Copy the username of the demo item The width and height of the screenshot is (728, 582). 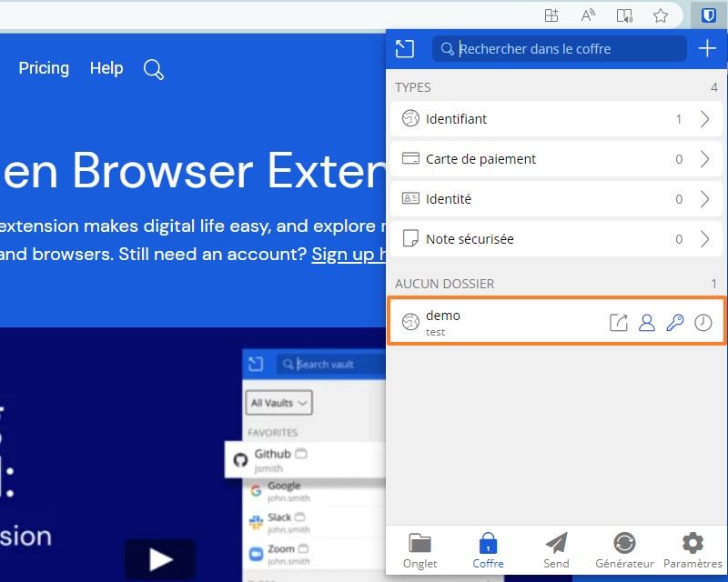(x=647, y=322)
